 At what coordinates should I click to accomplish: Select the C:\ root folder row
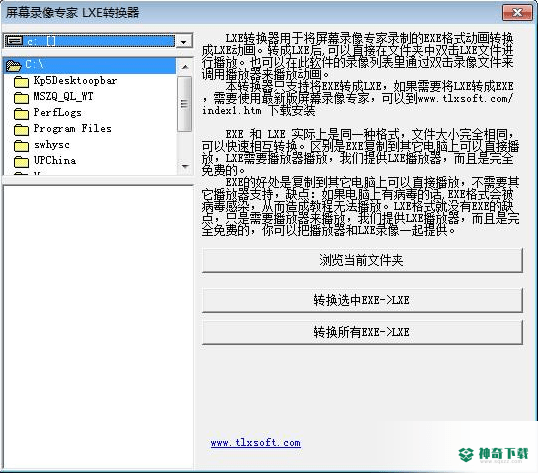(x=90, y=65)
